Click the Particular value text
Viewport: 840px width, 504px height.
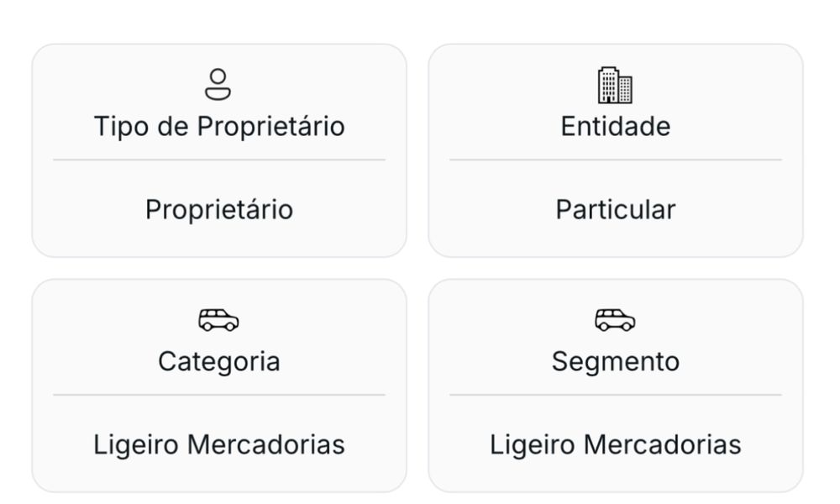(616, 209)
